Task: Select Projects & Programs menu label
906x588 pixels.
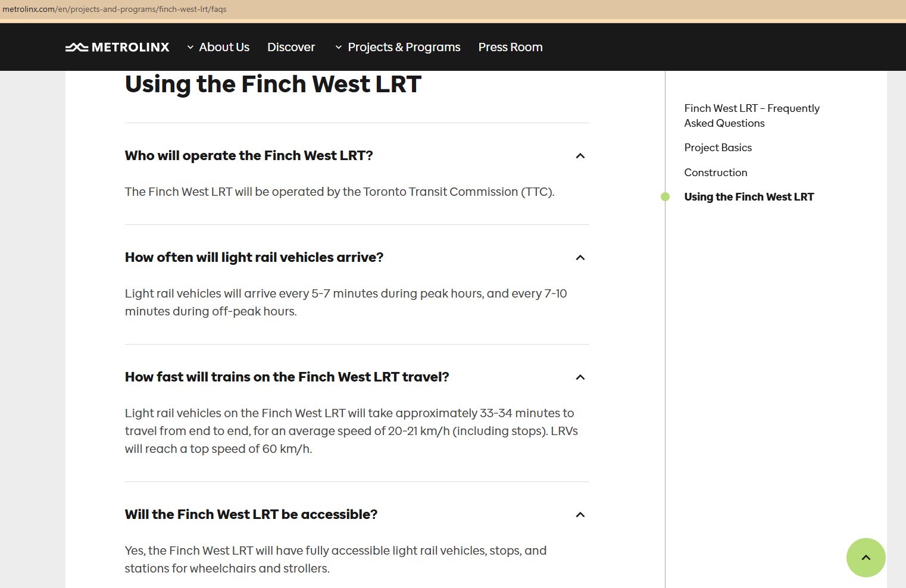Action: [404, 47]
